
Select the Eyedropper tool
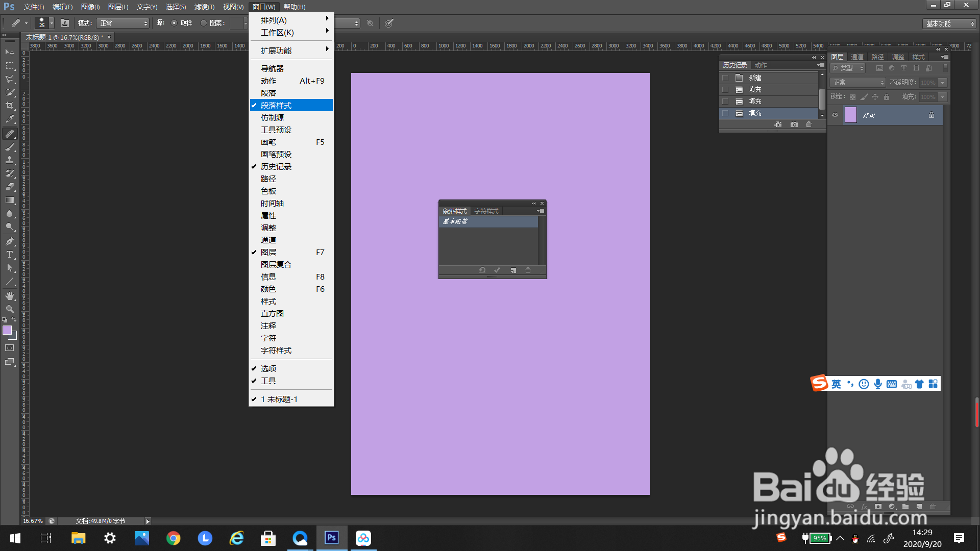pos(10,119)
